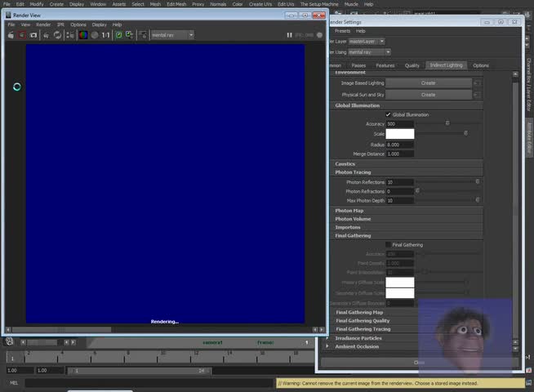Open Render Using mental ray dropdown

(369, 52)
